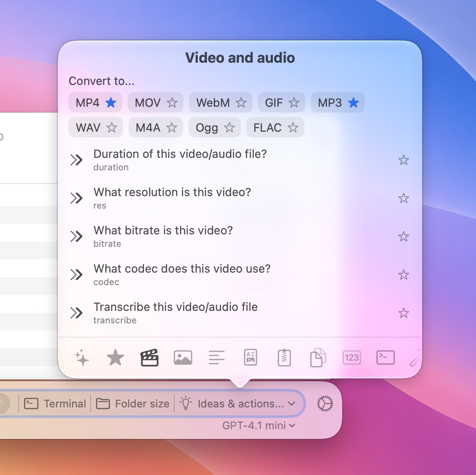Open the text lines category

click(x=217, y=358)
